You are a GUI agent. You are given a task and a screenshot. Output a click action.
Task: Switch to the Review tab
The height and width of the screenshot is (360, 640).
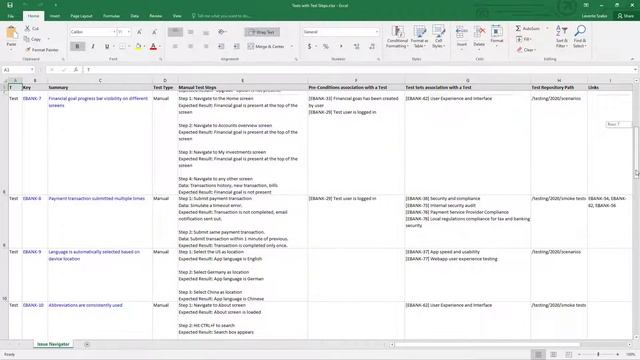156,16
